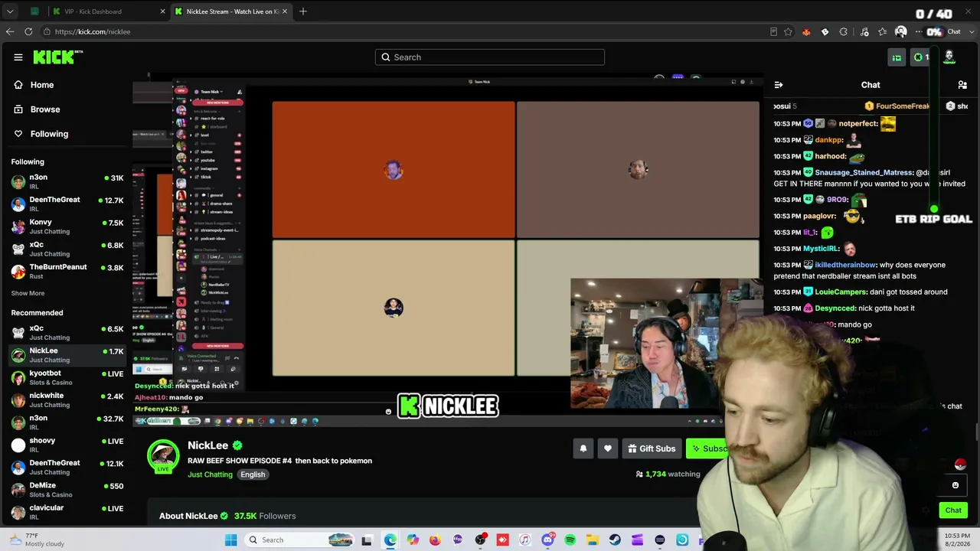The width and height of the screenshot is (980, 551).
Task: Bookmark this page with star icon
Action: 788,31
